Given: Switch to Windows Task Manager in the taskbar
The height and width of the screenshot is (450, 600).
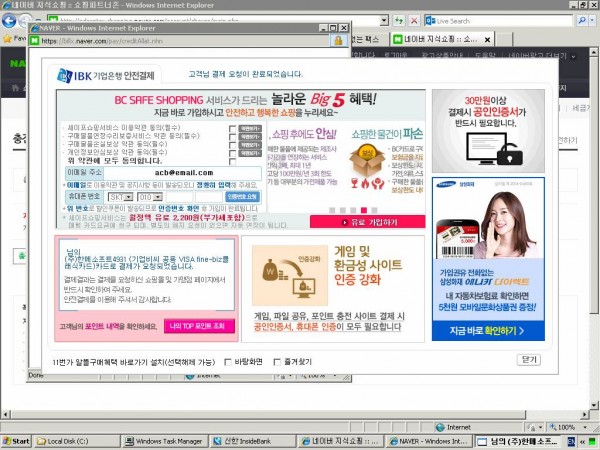Looking at the screenshot, I should [x=169, y=440].
